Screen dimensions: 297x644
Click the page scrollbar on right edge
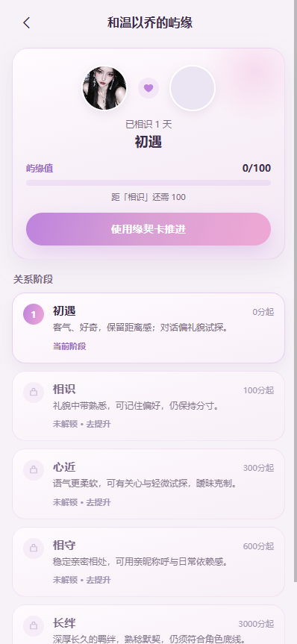296,291
